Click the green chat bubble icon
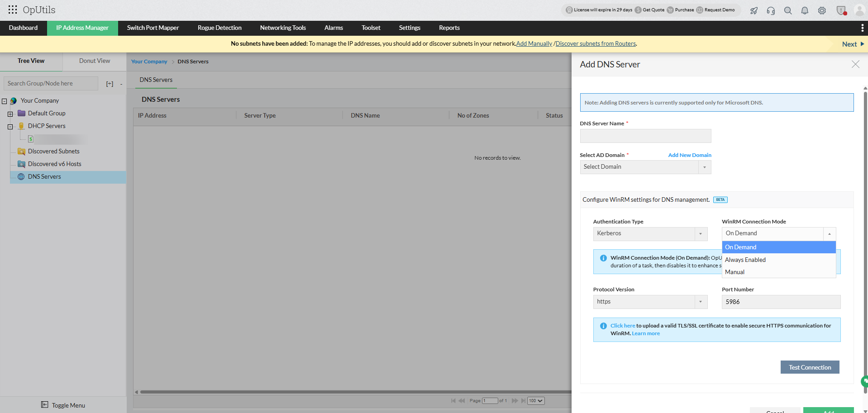This screenshot has height=413, width=868. pyautogui.click(x=864, y=381)
